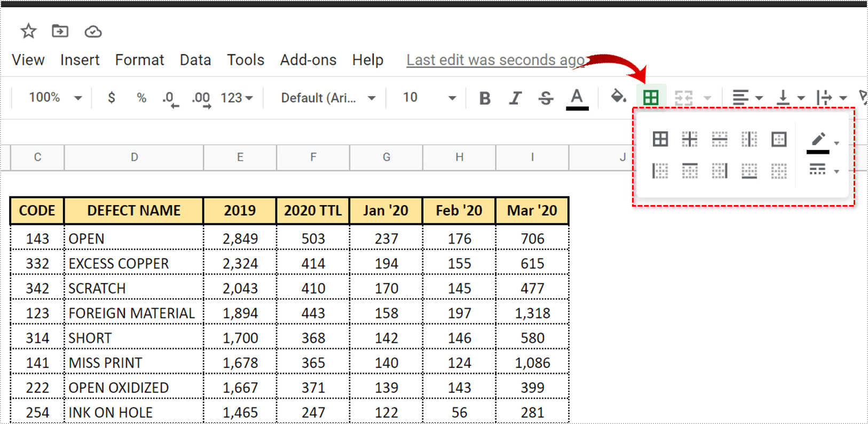Clear borders using the no-border option
This screenshot has height=424, width=868.
(x=779, y=171)
